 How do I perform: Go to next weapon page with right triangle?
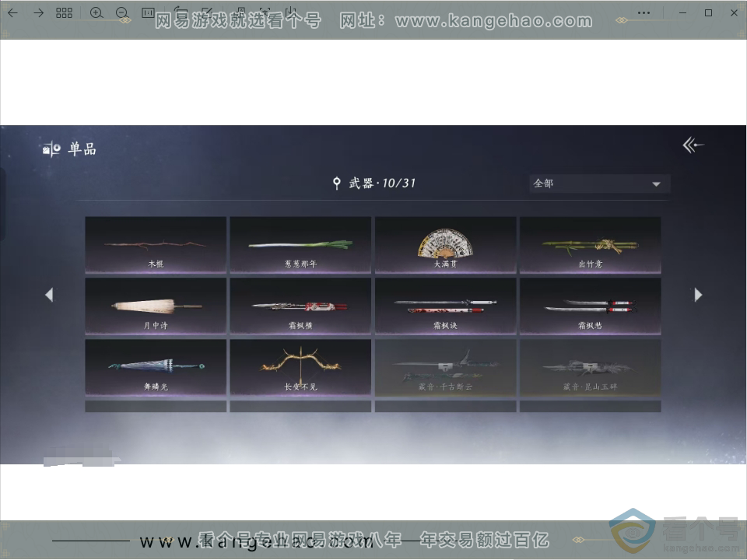click(x=698, y=295)
